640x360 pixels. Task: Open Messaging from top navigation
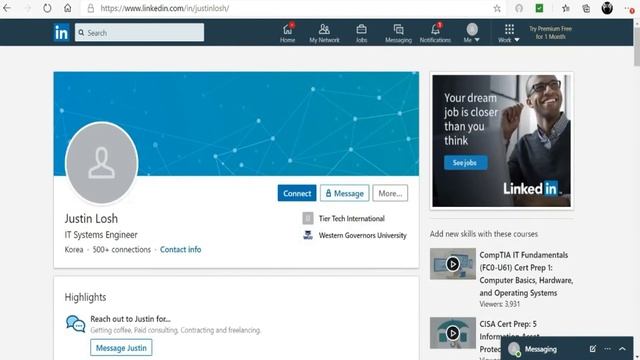point(398,33)
